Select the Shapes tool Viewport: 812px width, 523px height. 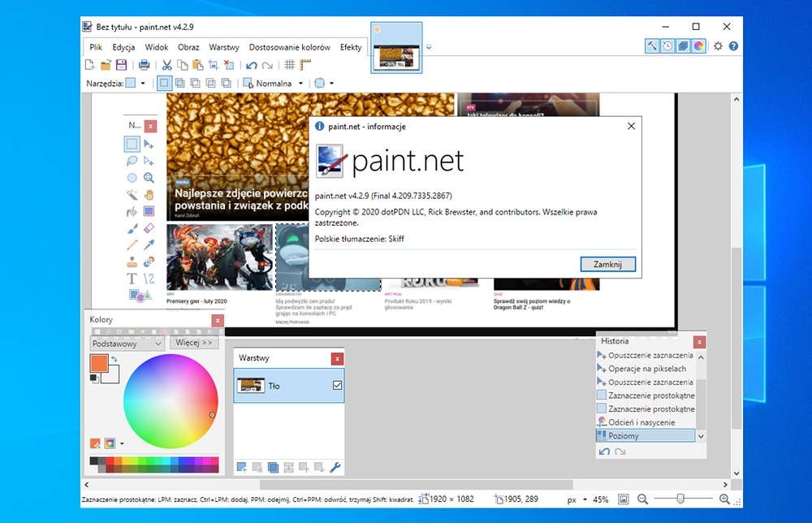tap(140, 296)
